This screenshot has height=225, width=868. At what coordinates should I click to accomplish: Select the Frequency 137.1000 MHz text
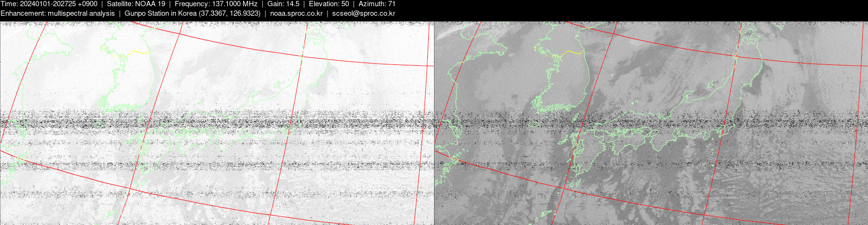click(216, 4)
